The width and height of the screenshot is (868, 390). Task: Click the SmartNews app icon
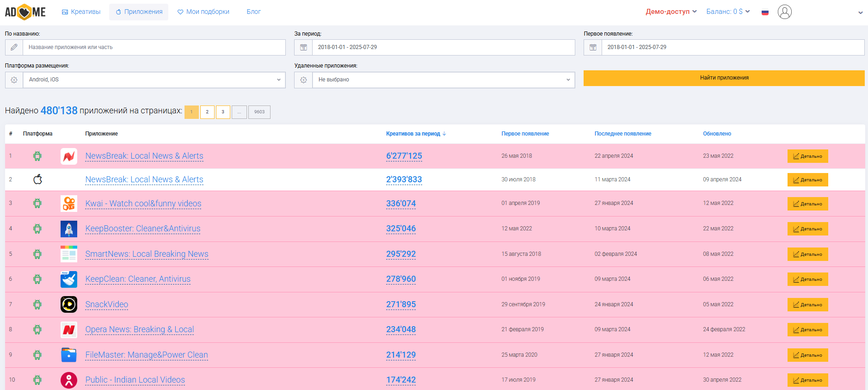[69, 254]
